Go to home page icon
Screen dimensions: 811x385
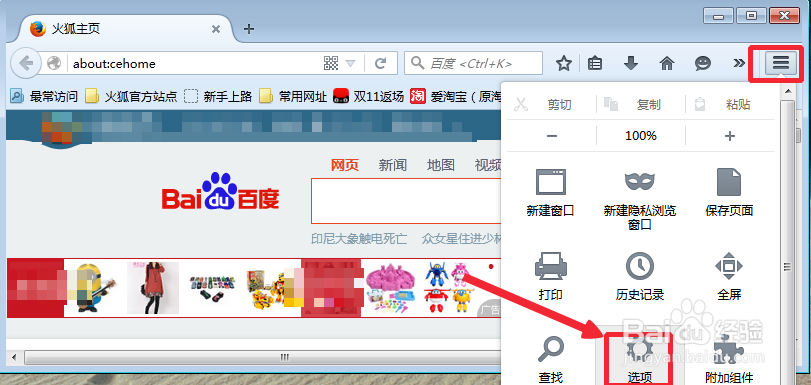coord(667,64)
